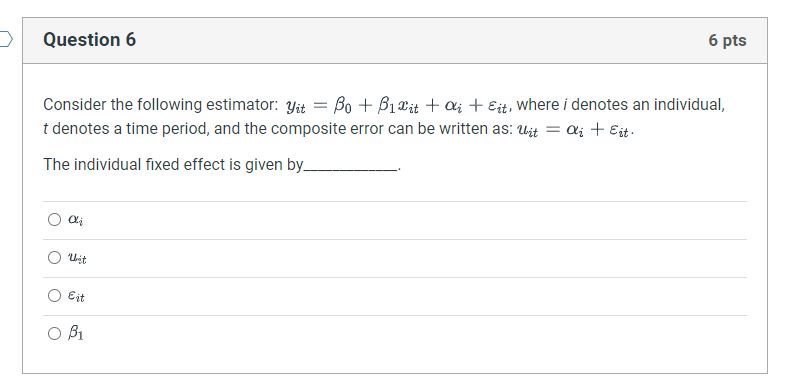Mark the ε_it radio button
The image size is (793, 387).
pos(54,295)
